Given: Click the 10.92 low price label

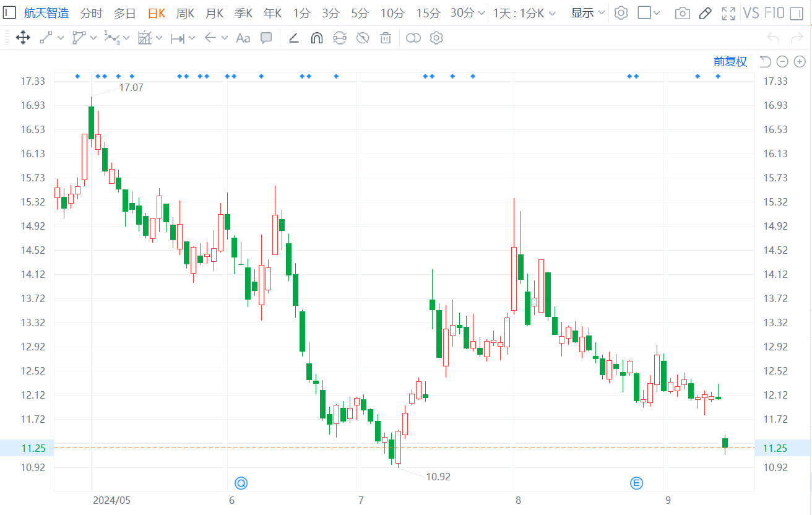Looking at the screenshot, I should tap(438, 477).
